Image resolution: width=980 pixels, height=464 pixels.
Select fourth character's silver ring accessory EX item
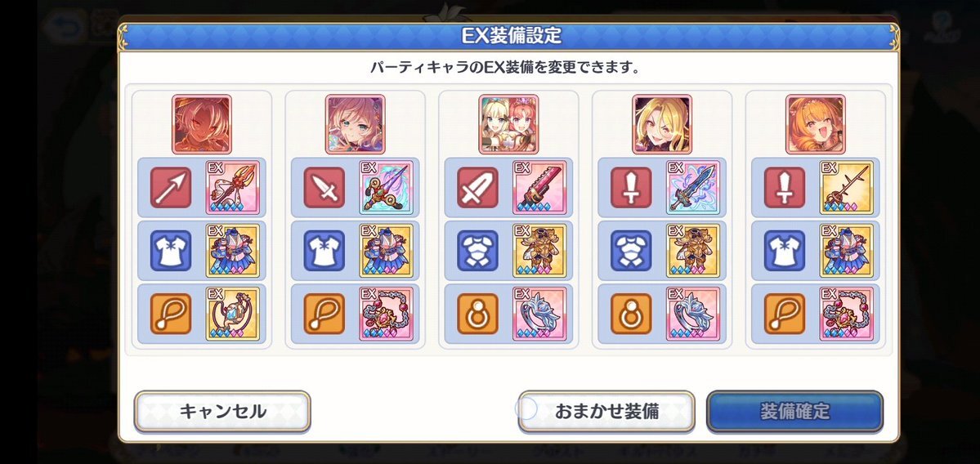click(x=693, y=314)
